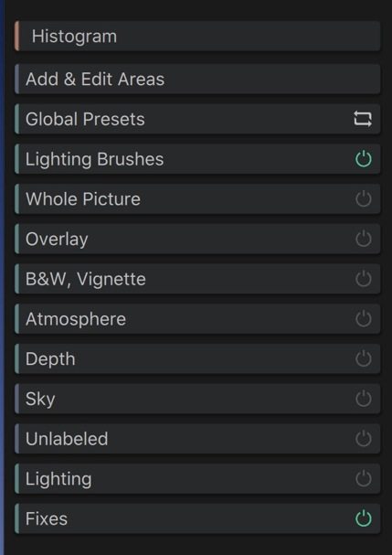Enable the Whole Picture power toggle
392x555 pixels.
(x=364, y=199)
